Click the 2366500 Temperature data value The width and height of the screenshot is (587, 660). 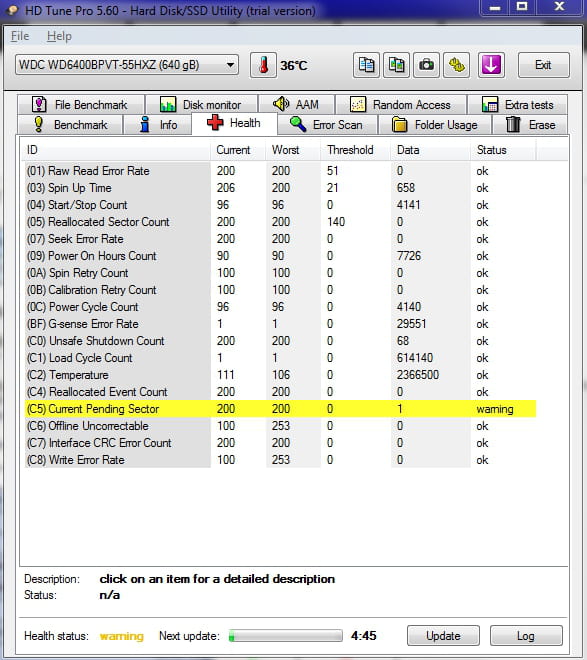418,375
